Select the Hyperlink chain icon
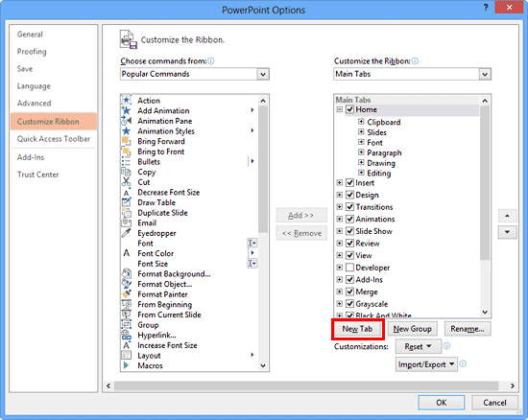The width and height of the screenshot is (528, 420). (127, 335)
